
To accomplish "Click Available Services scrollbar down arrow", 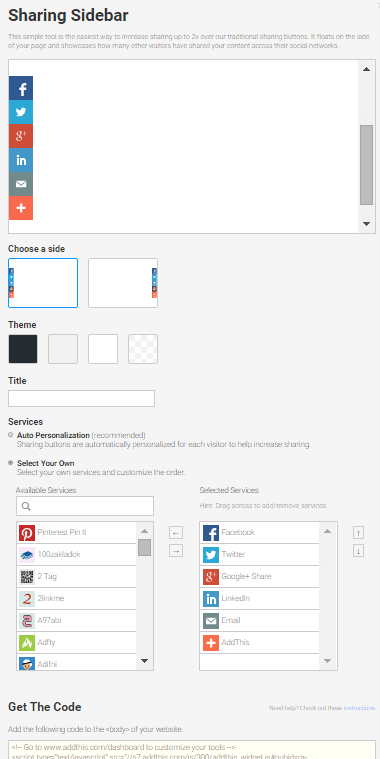I will [144, 661].
